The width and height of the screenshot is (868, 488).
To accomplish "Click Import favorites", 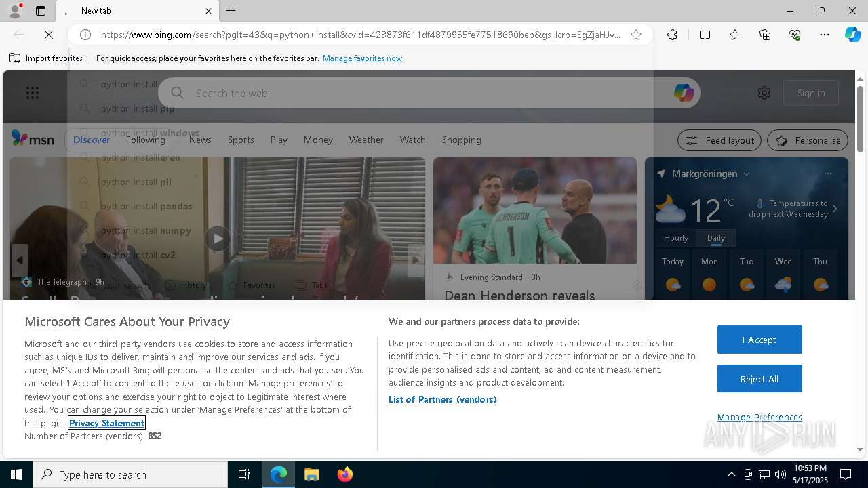I will 46,58.
